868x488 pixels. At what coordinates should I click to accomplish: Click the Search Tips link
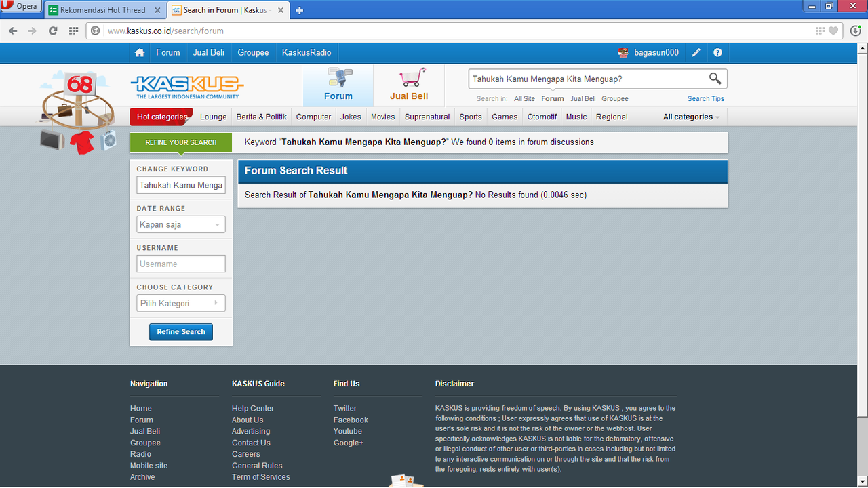point(706,99)
